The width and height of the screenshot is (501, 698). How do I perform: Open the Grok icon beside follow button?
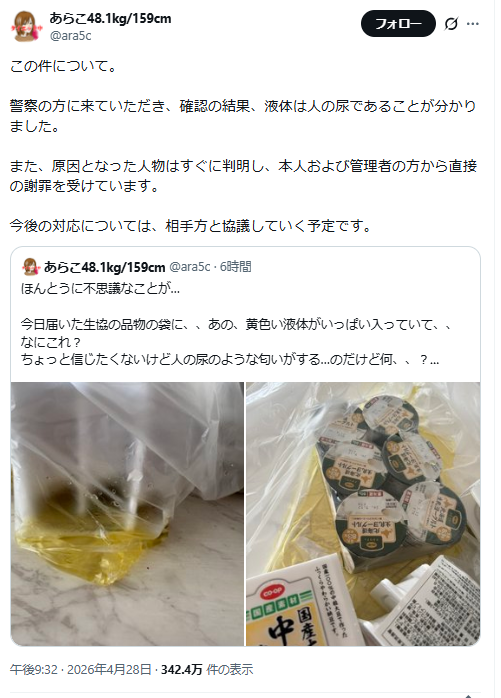451,24
